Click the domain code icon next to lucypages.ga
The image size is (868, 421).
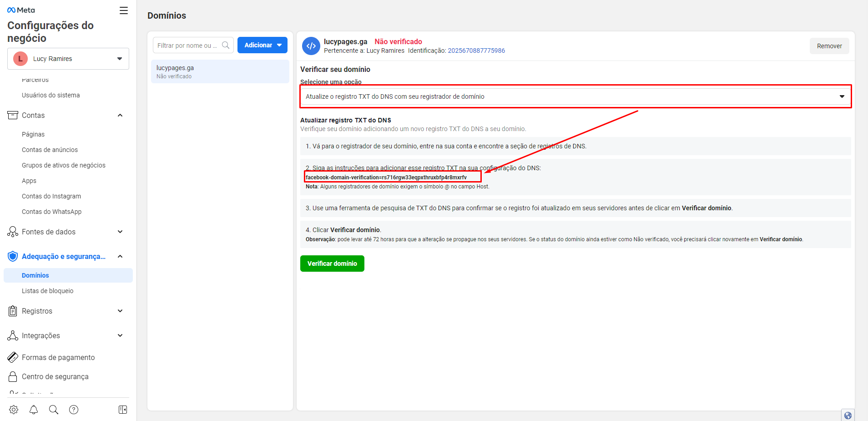(x=311, y=46)
